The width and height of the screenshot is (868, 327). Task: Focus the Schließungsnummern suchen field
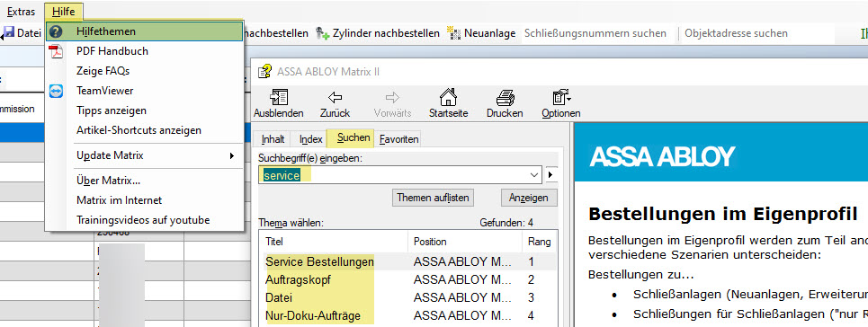coord(598,33)
